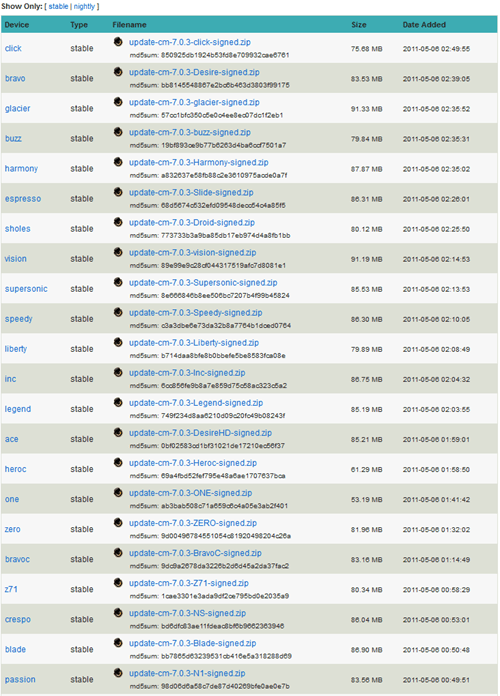Viewport: 500px width, 696px height.
Task: Click the icon beside update-cm-7.0.3-Desire-signed.zip
Action: (x=118, y=71)
